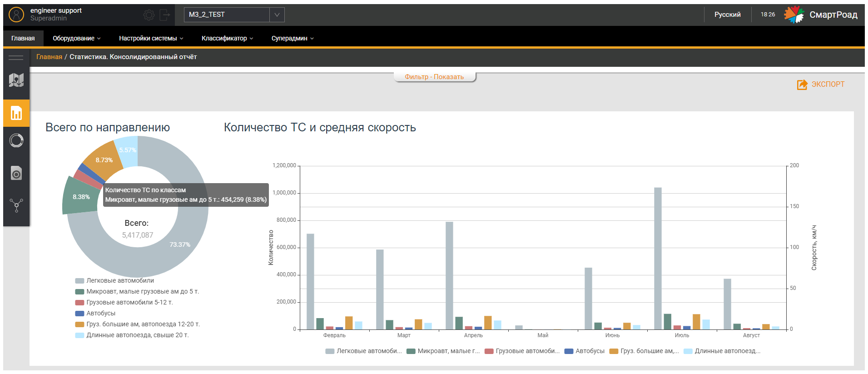Open the network nodes sidebar icon

click(x=16, y=206)
